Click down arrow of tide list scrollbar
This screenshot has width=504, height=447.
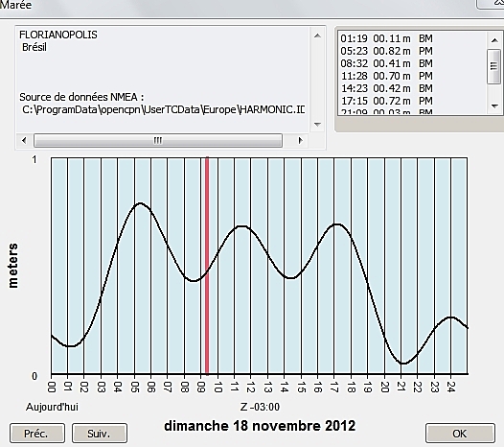click(x=494, y=106)
